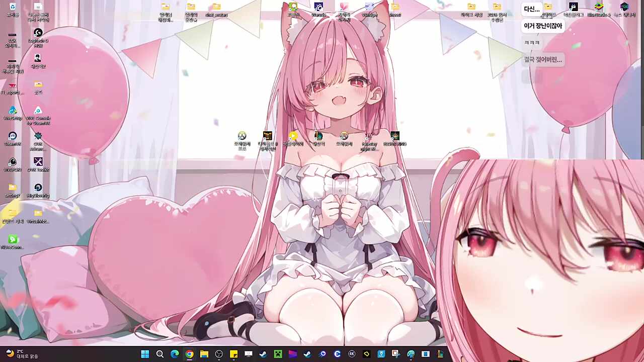This screenshot has height=362, width=644.
Task: Open the ViveSetup desktop icon
Action: tap(13, 111)
